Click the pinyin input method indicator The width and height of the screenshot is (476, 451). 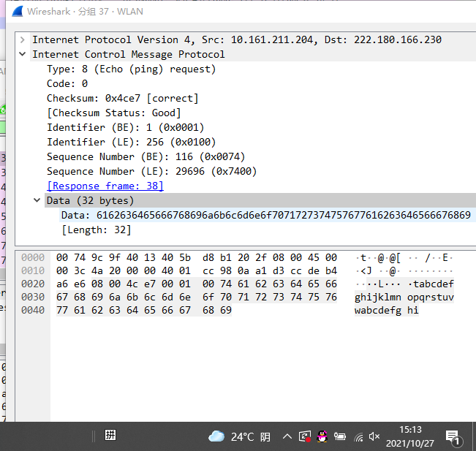pyautogui.click(x=110, y=435)
